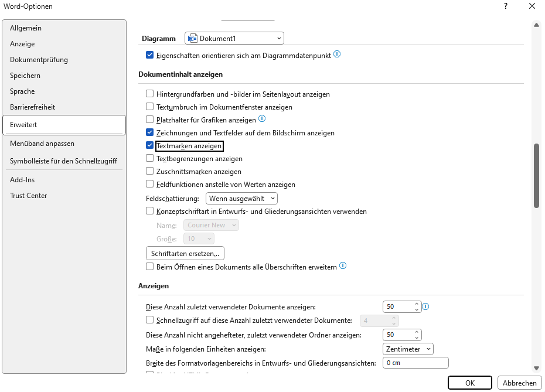Increase recent documents count spinner up arrow

pos(417,304)
